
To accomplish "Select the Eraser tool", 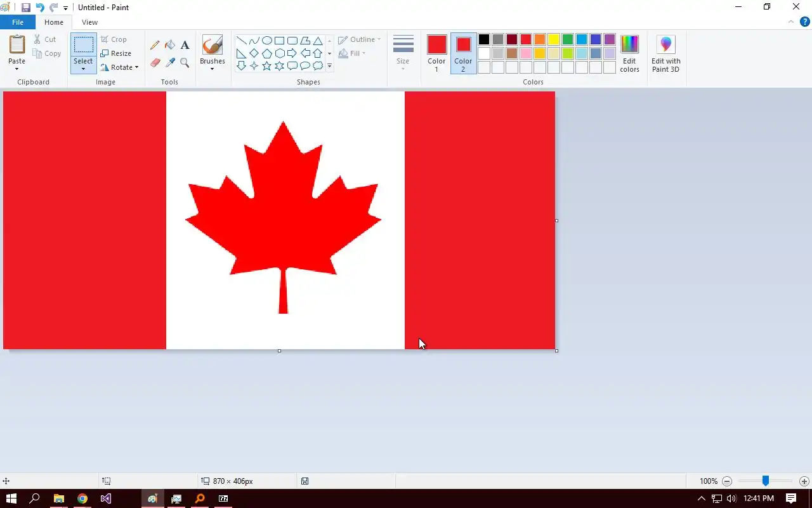I will [x=155, y=62].
